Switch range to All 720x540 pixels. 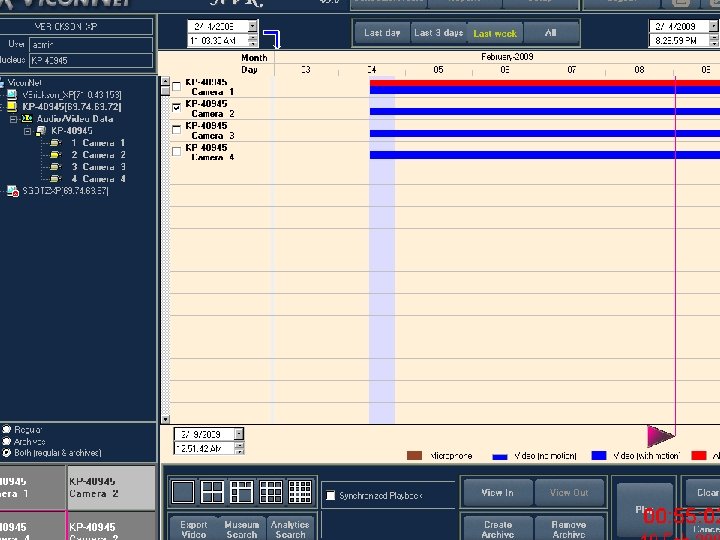(x=551, y=33)
